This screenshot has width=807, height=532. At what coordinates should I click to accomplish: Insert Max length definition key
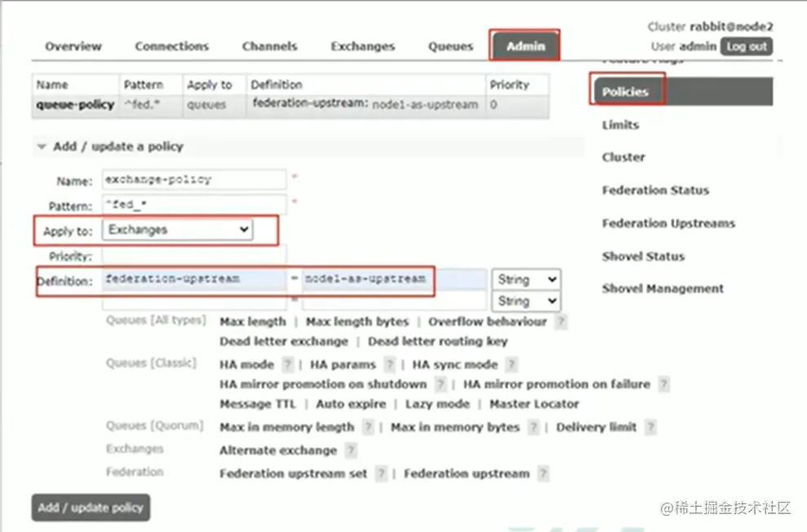pyautogui.click(x=253, y=322)
